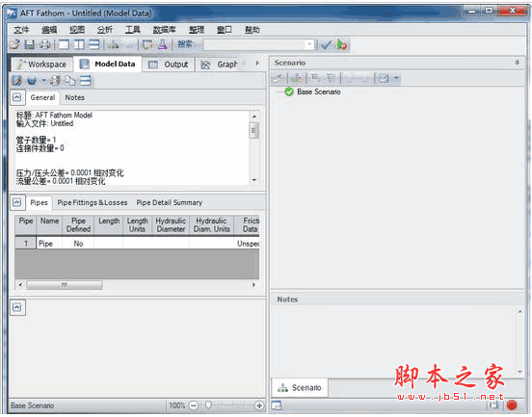Open the 数据库 menu
The image size is (532, 417).
pos(164,30)
